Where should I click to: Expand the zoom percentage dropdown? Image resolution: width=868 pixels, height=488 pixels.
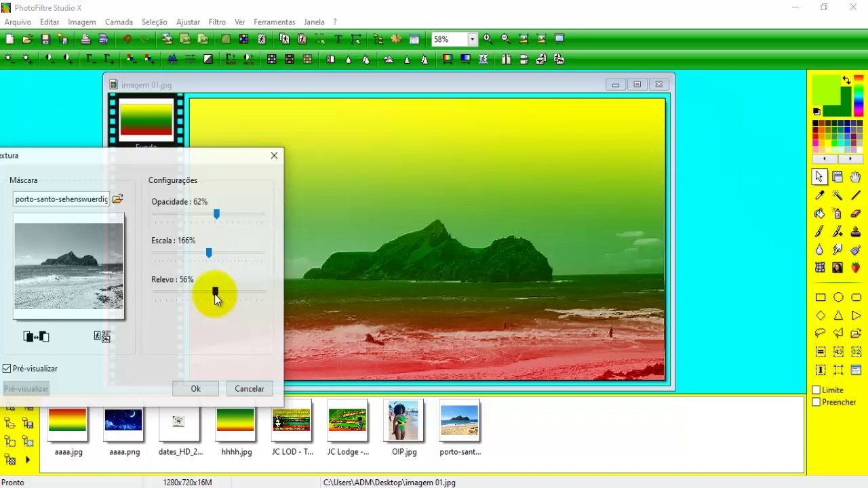pyautogui.click(x=472, y=39)
